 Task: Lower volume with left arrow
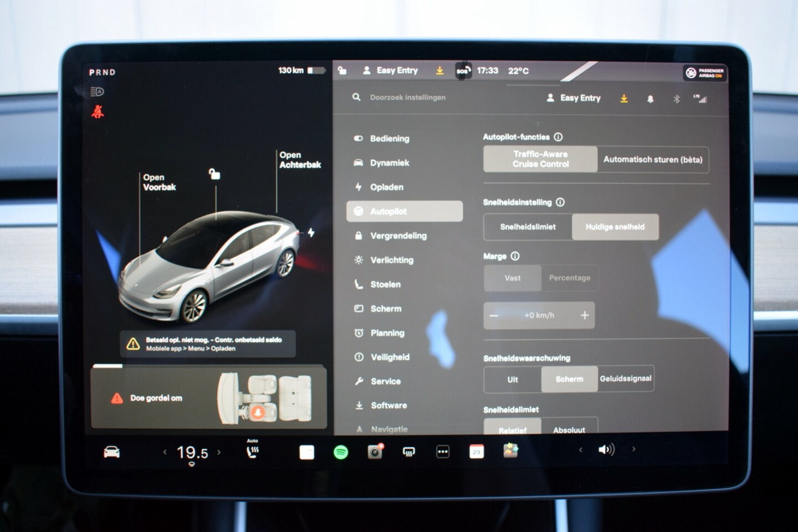(x=580, y=449)
